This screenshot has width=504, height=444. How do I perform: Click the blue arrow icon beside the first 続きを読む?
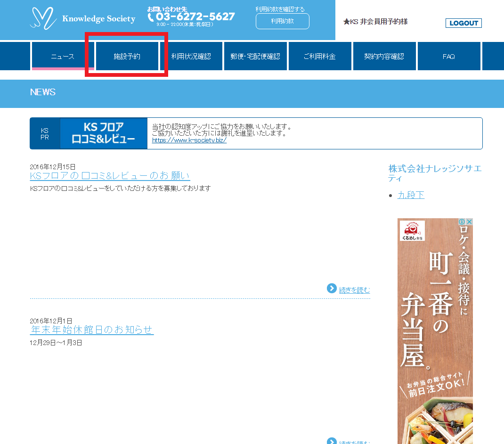coord(332,288)
